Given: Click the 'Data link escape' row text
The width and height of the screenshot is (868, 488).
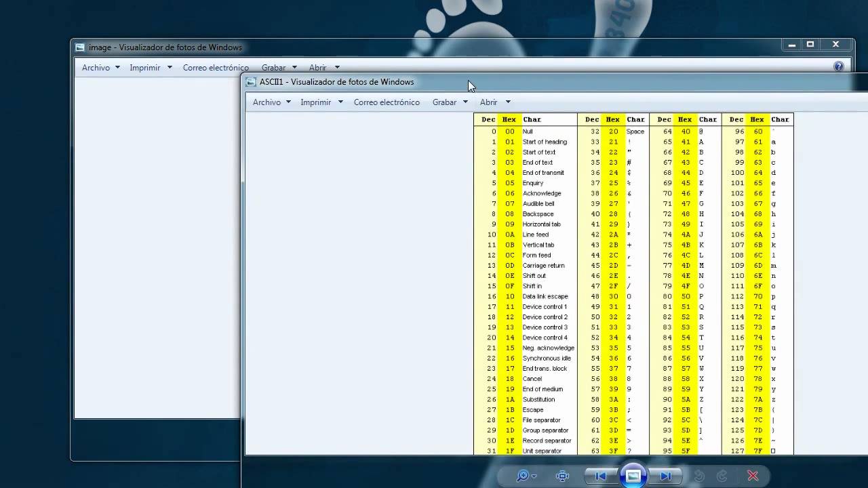Looking at the screenshot, I should pos(545,296).
